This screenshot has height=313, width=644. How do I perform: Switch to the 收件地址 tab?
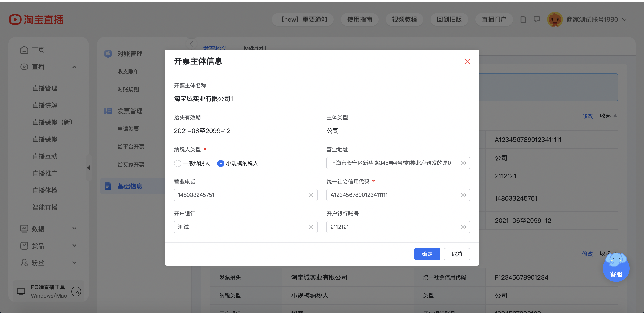coord(254,48)
